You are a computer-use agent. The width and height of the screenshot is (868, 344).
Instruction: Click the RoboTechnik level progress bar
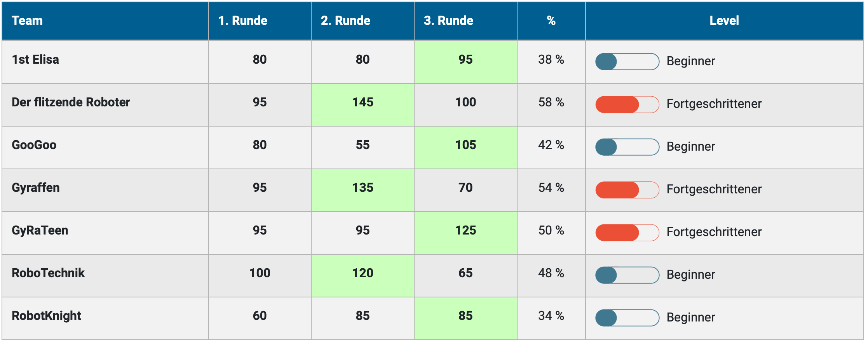[627, 275]
